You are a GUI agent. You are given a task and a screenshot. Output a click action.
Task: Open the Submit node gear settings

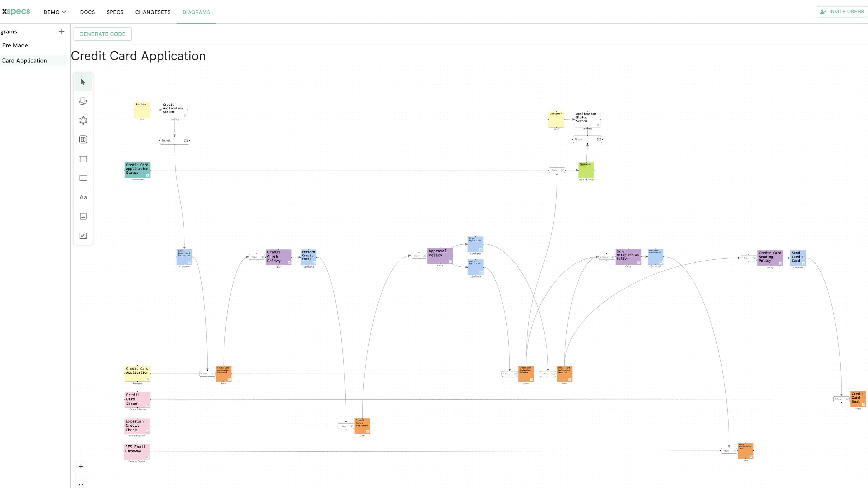(186, 140)
